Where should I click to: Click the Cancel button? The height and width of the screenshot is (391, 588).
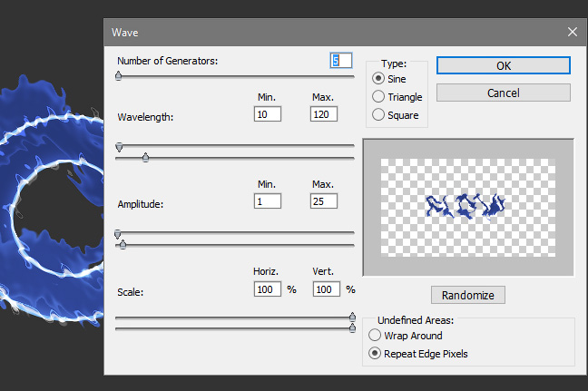504,93
